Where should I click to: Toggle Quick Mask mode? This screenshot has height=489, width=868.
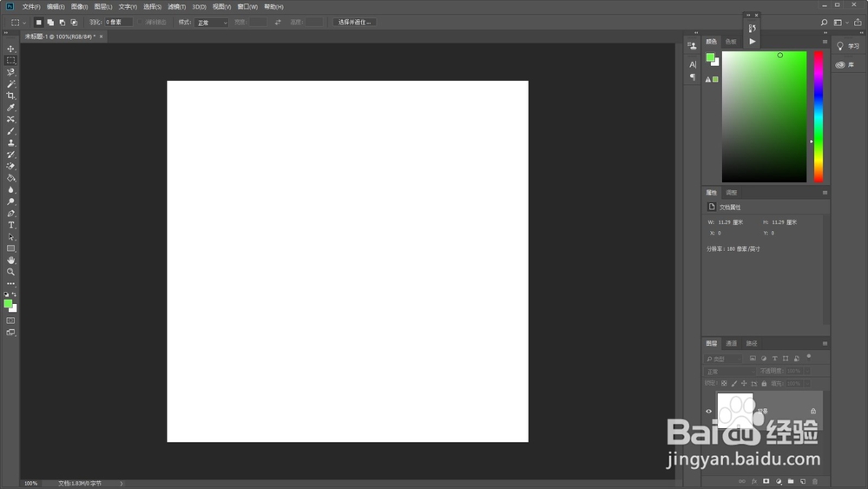(10, 320)
